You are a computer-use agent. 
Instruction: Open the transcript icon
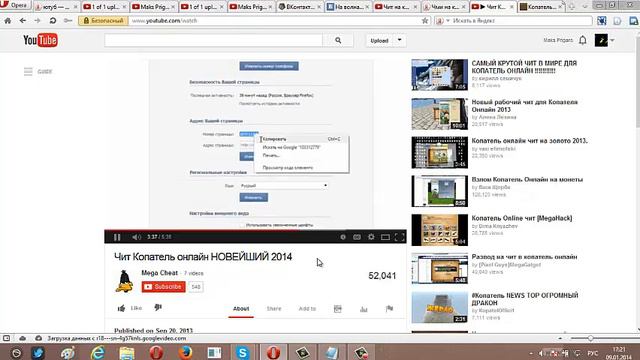point(338,309)
